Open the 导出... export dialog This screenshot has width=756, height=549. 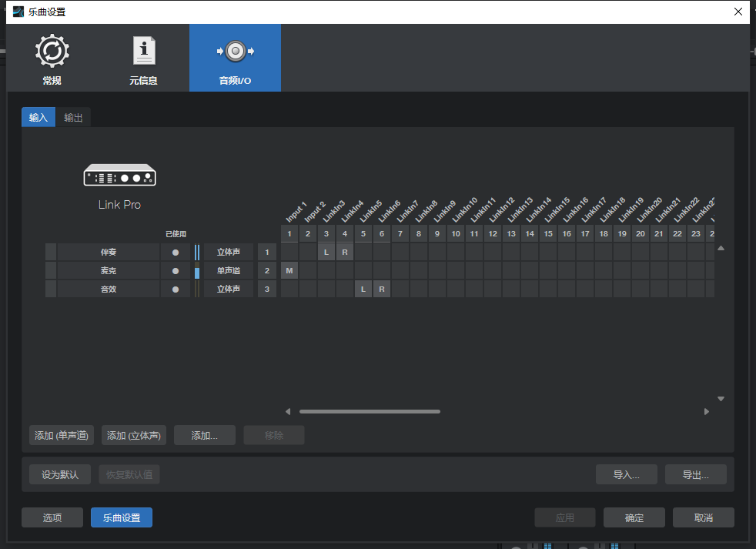[695, 474]
